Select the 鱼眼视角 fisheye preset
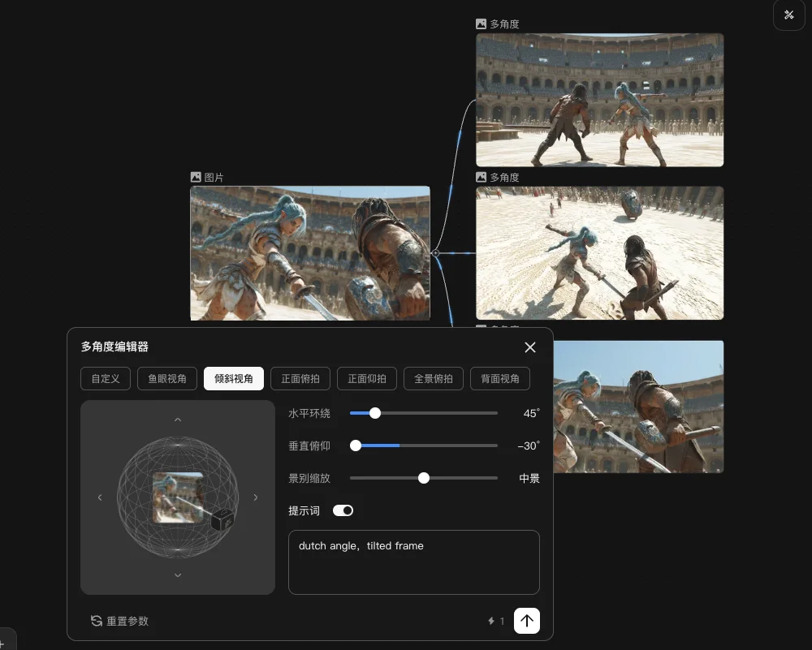 pos(167,378)
